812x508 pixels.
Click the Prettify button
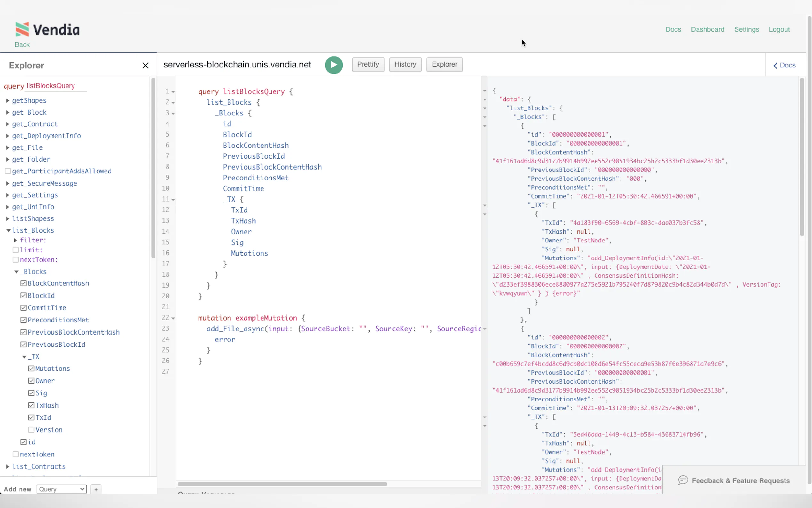coord(368,65)
